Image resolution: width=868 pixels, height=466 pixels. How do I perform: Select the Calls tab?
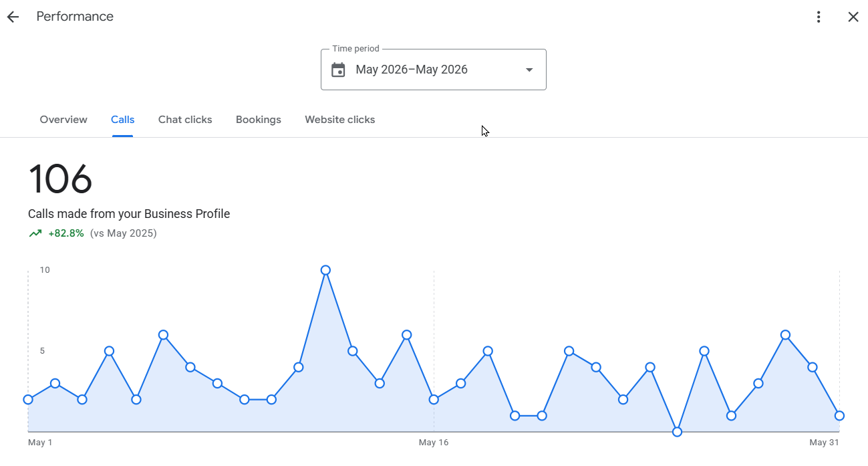click(123, 120)
